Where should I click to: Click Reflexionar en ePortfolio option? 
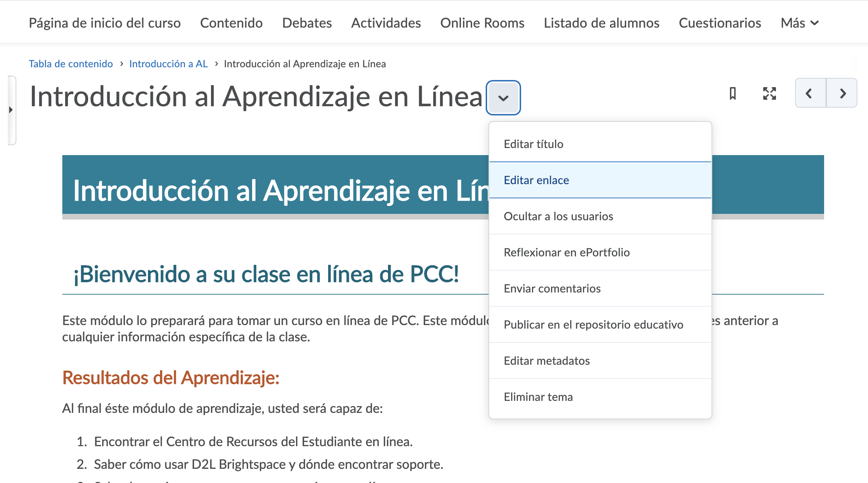tap(566, 252)
